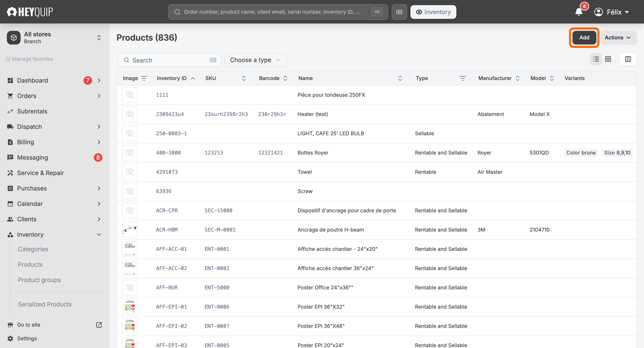Expand the Dashboard submenu chevron
Viewport: 644px width, 348px height.
[x=99, y=80]
